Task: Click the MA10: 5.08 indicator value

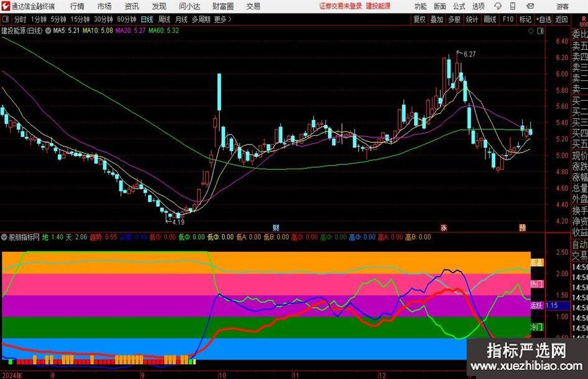Action: (98, 30)
